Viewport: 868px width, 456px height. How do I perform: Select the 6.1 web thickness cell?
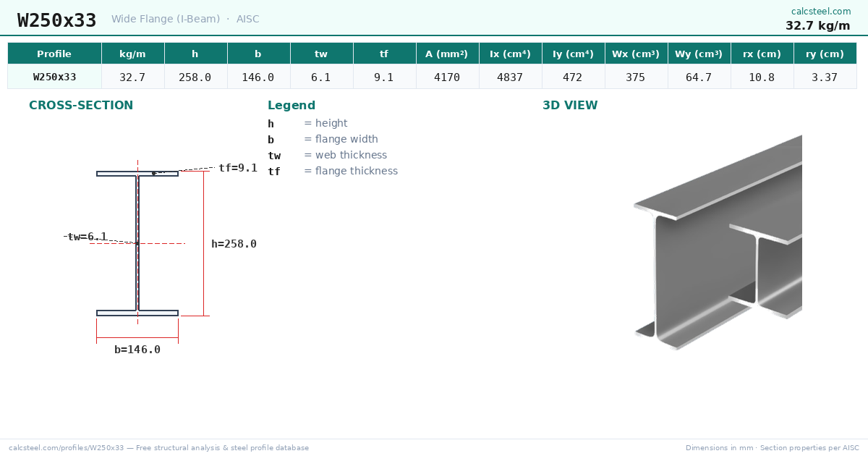pyautogui.click(x=321, y=77)
